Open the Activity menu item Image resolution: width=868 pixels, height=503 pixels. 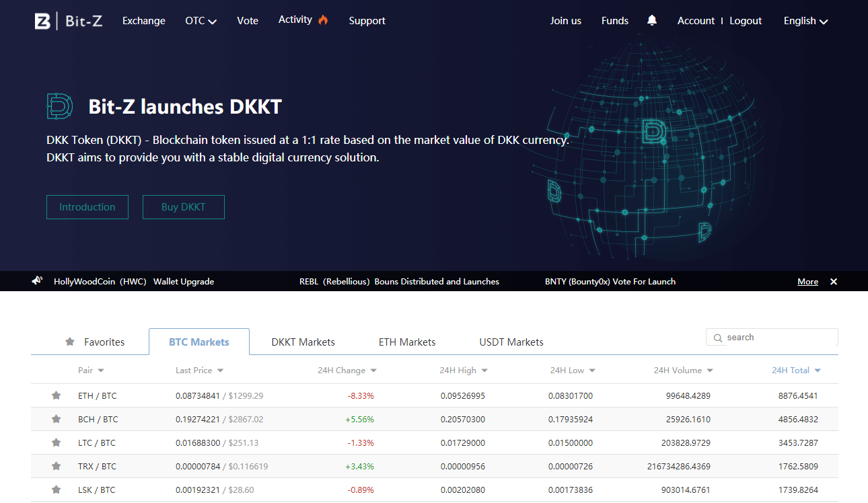[295, 20]
